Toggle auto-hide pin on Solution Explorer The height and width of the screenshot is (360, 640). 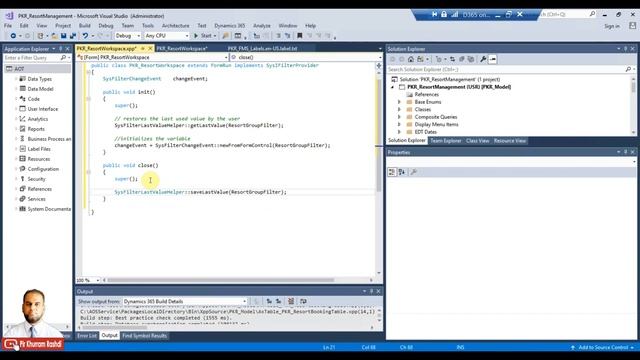625,49
